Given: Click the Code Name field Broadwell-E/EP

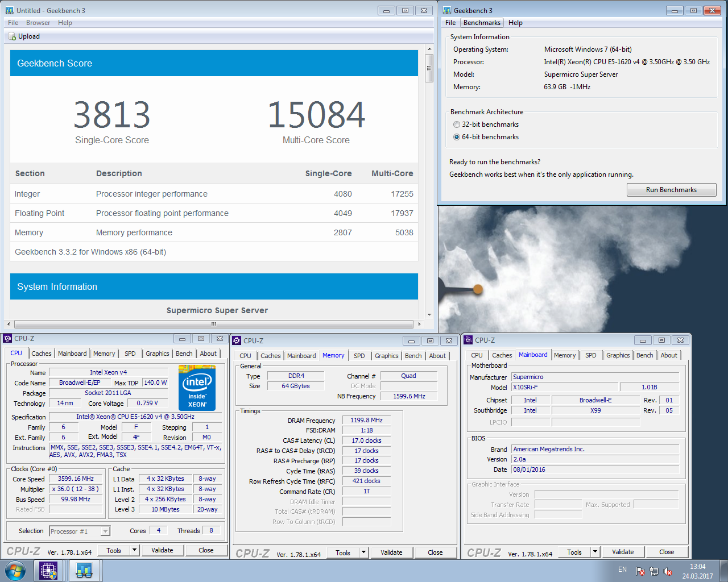Looking at the screenshot, I should 80,383.
